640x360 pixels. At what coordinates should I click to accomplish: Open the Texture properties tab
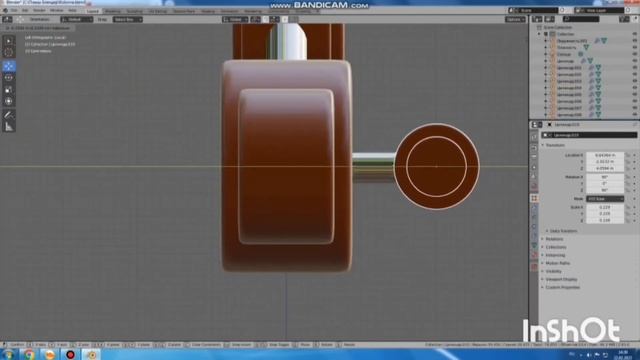(534, 267)
